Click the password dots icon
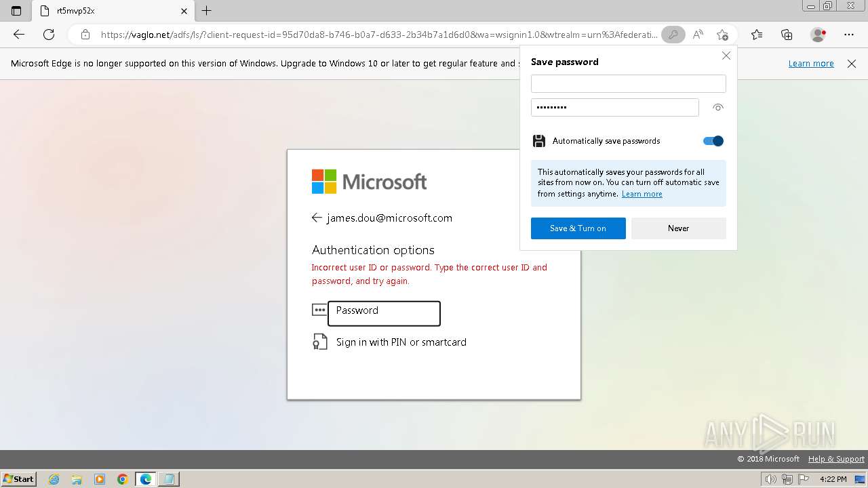Screen dimensions: 868x488 tap(319, 310)
